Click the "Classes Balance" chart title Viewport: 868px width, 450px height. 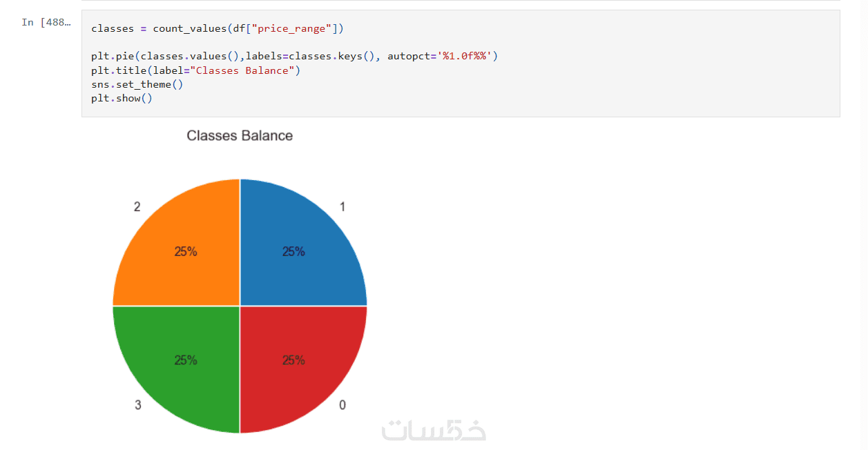(x=240, y=136)
